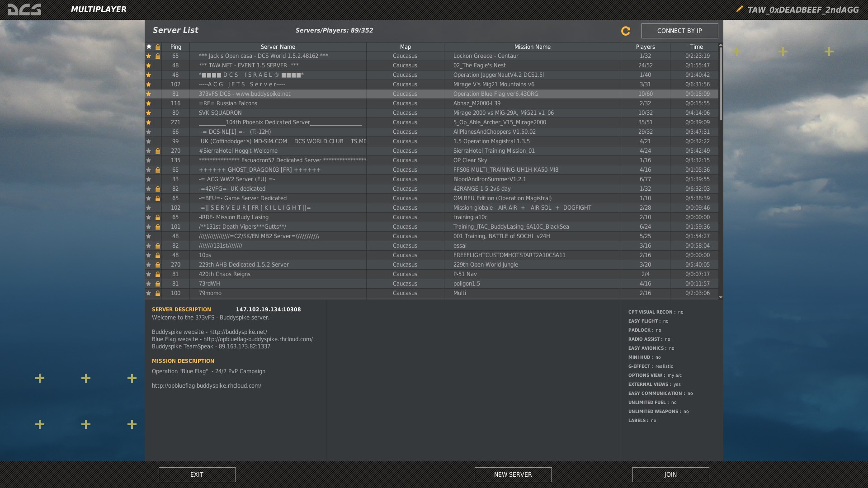This screenshot has height=488, width=868.
Task: Sort by Map column header
Action: click(406, 47)
